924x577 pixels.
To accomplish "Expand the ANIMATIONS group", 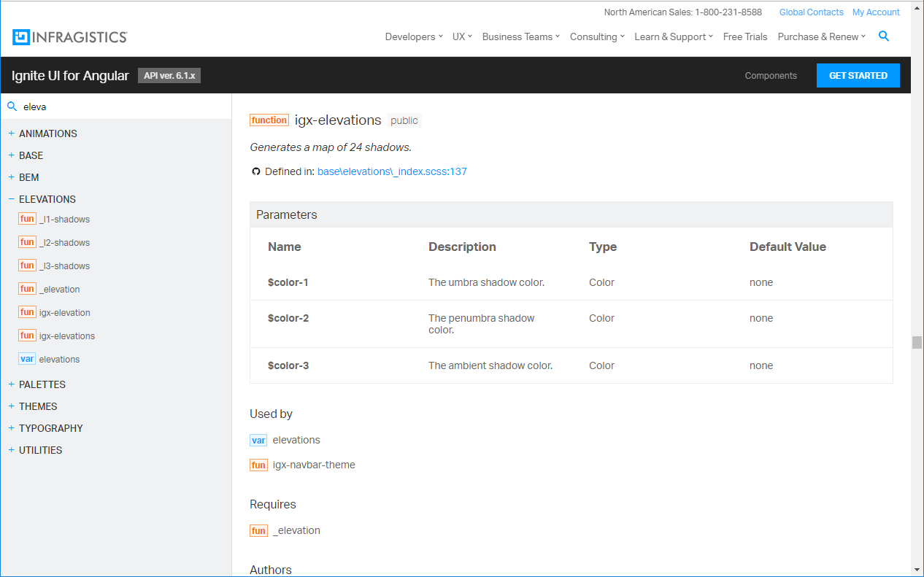I will [x=11, y=133].
